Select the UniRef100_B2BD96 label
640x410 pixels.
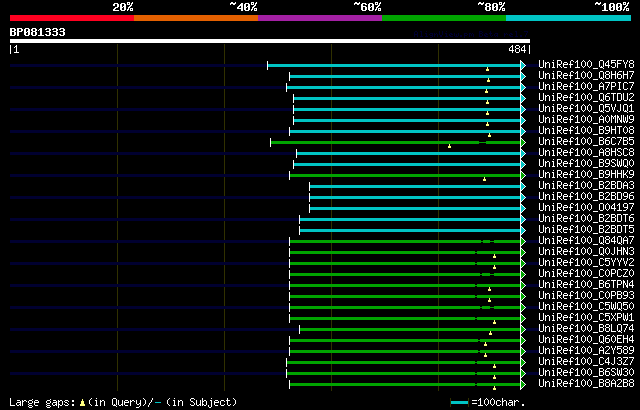(587, 197)
